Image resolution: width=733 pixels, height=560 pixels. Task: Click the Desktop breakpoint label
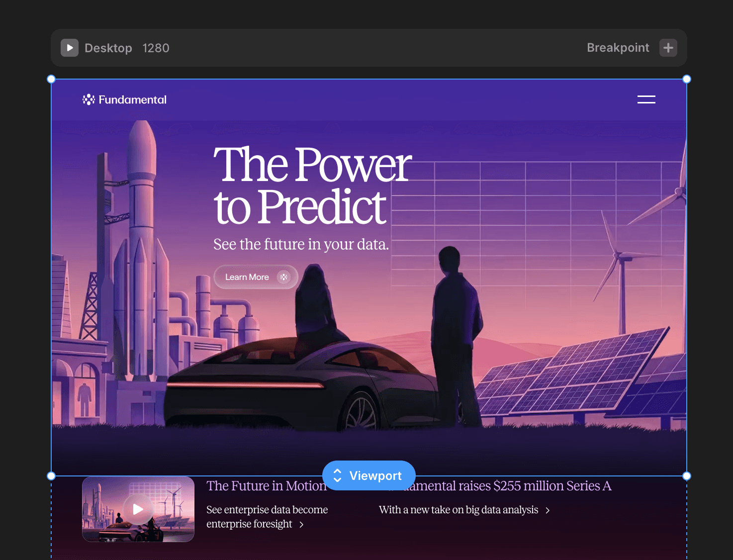pyautogui.click(x=108, y=48)
